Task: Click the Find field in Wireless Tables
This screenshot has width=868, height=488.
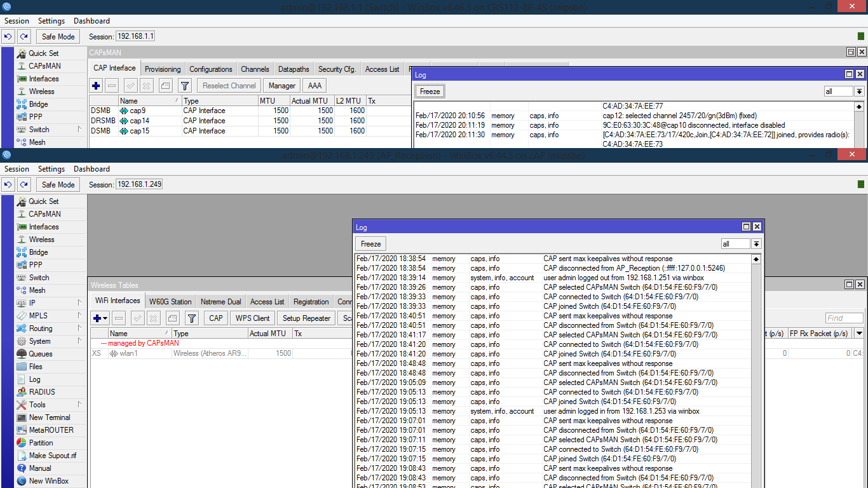Action: click(x=844, y=318)
